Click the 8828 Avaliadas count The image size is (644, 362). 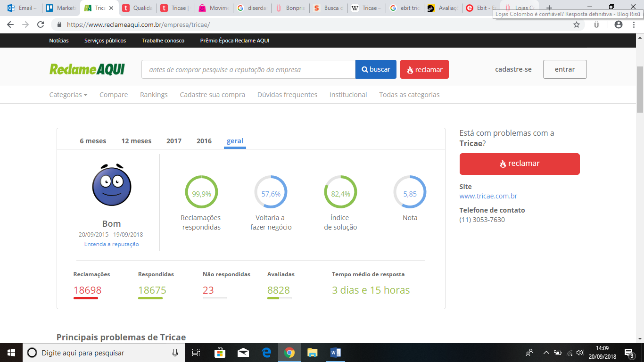pos(279,290)
